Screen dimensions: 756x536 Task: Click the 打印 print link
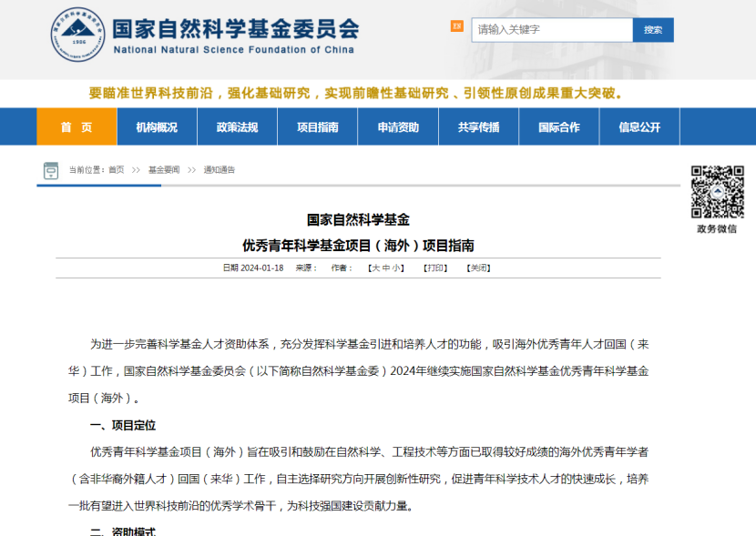tap(435, 268)
